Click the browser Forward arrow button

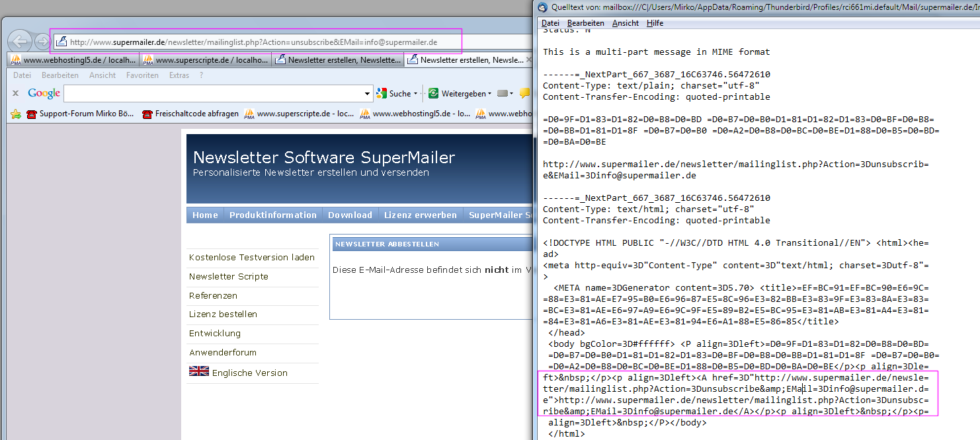coord(43,42)
